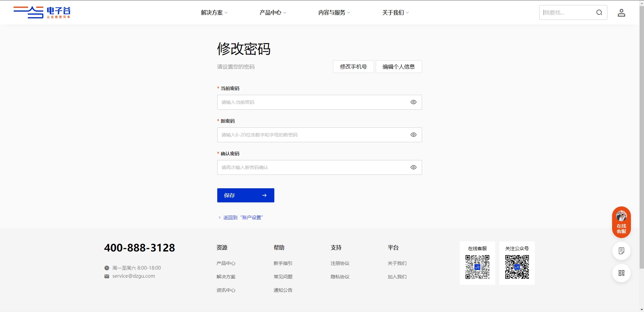Click the service@dzgu.com email text
Screen dimensions: 644x312
134,276
